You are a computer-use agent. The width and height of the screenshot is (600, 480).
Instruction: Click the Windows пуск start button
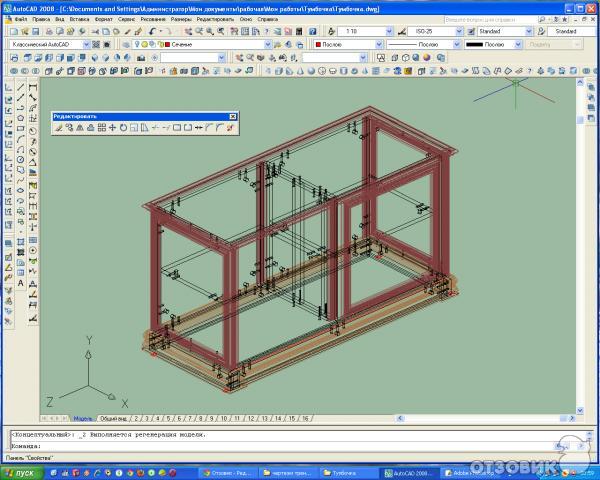(20, 472)
